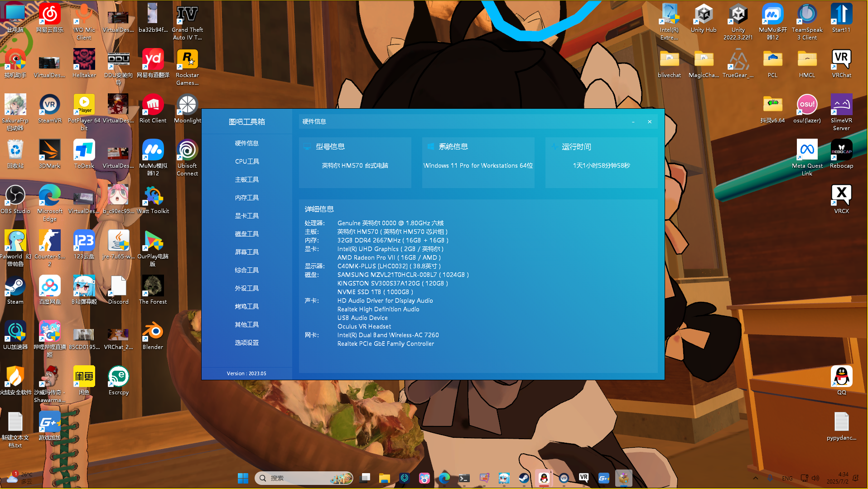Open the Helltaker desktop icon
Screen dimensions: 868x489
coord(84,63)
